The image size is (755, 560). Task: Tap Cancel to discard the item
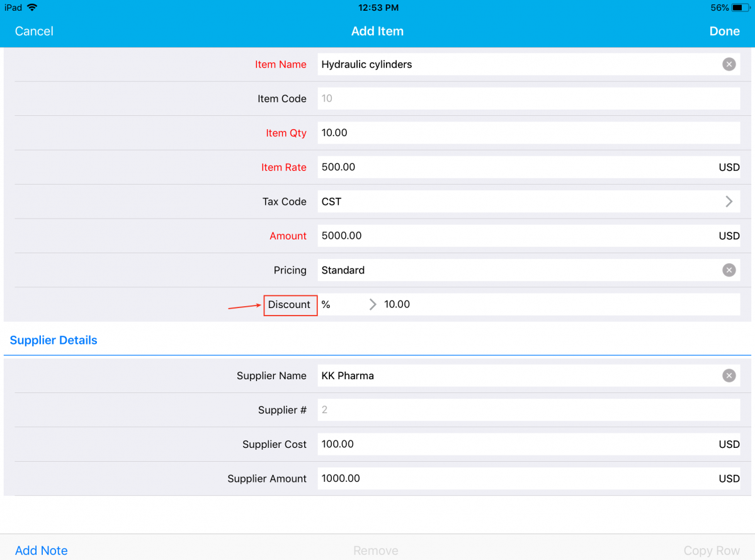click(x=34, y=31)
